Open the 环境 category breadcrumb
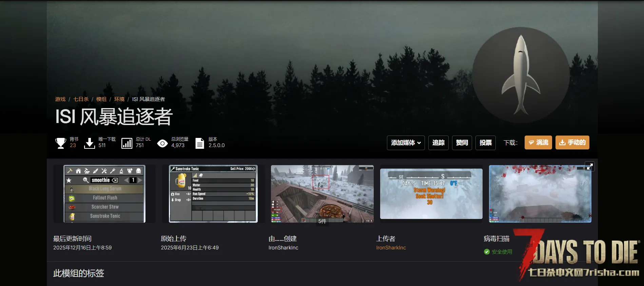This screenshot has width=644, height=286. pos(119,99)
